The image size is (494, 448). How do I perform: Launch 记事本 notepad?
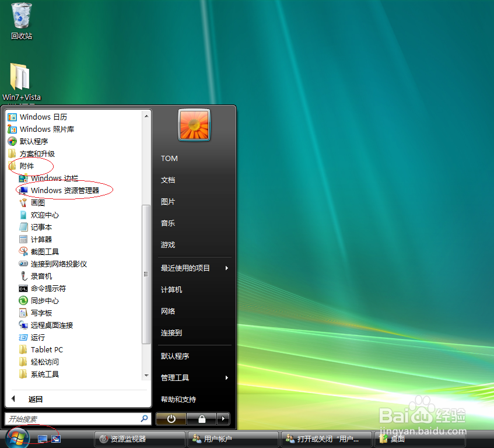coord(35,227)
